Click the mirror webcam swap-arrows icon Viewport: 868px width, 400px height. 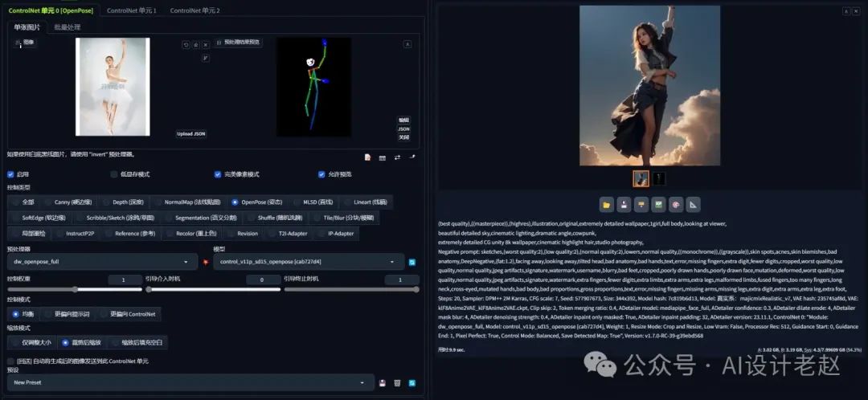(397, 157)
